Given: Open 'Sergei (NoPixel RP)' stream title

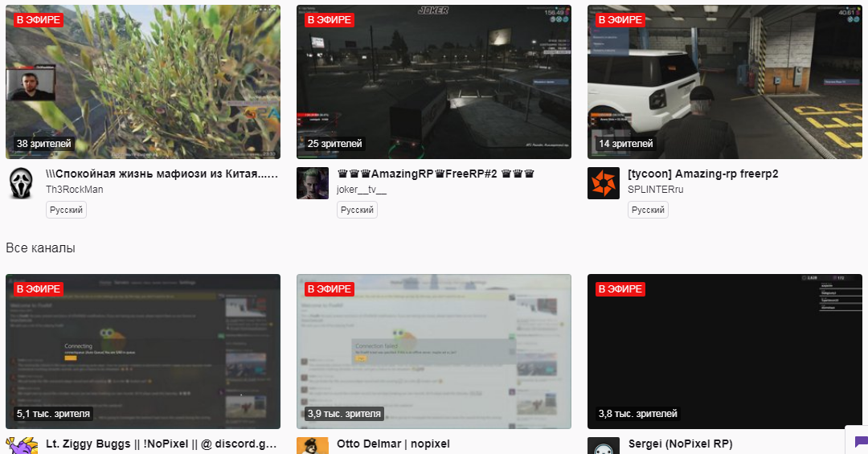Looking at the screenshot, I should (x=681, y=444).
